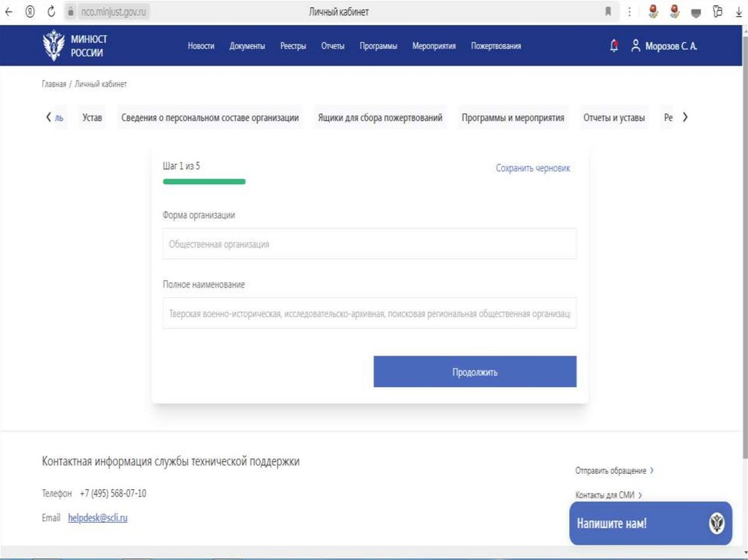This screenshot has height=560, width=748.
Task: Open the Программы menu item
Action: coord(378,46)
